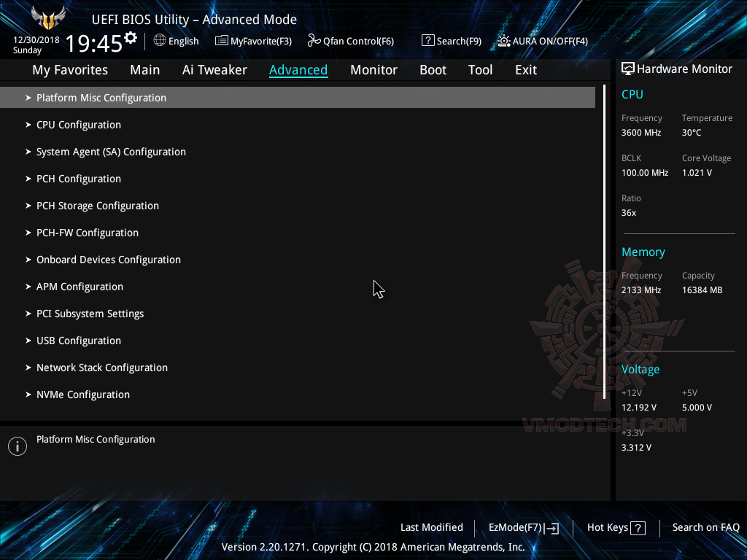Click the date 12/30/2018 text

36,39
